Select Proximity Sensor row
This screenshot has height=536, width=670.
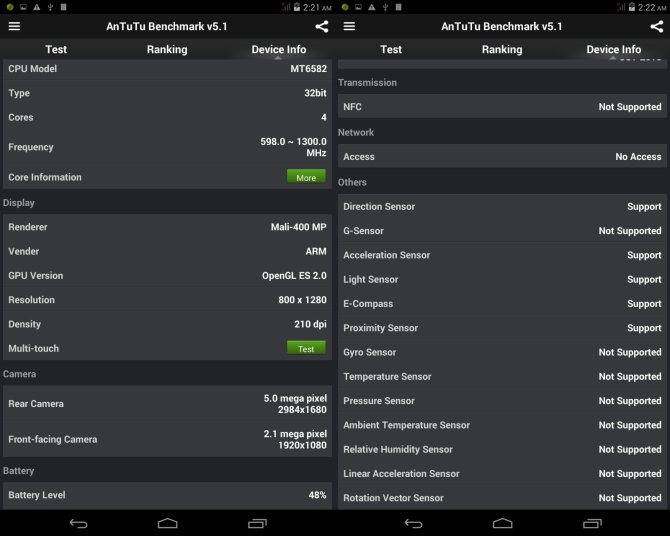[502, 328]
